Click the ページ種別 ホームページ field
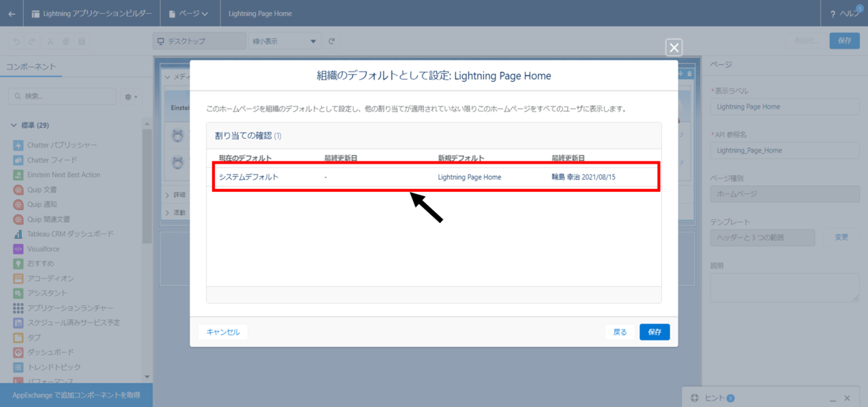The width and height of the screenshot is (868, 407). (x=785, y=194)
